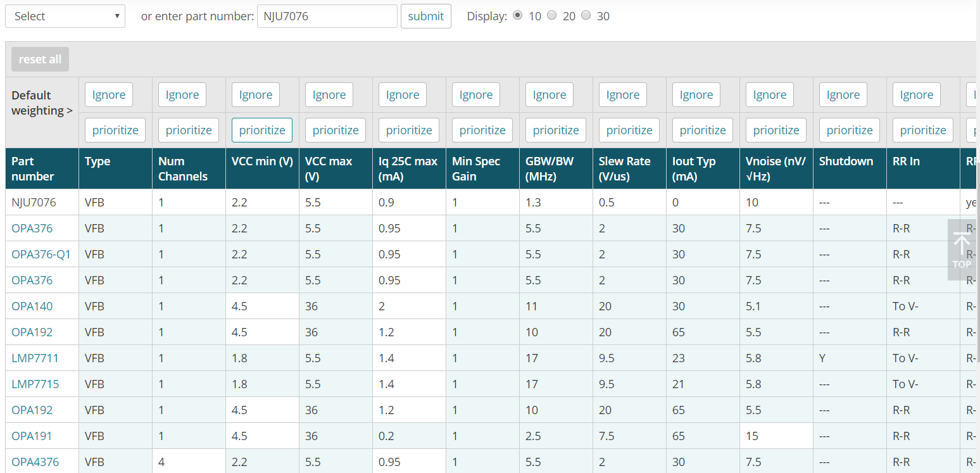The width and height of the screenshot is (980, 473).
Task: Ignore the Iq 25C max column
Action: pyautogui.click(x=403, y=95)
